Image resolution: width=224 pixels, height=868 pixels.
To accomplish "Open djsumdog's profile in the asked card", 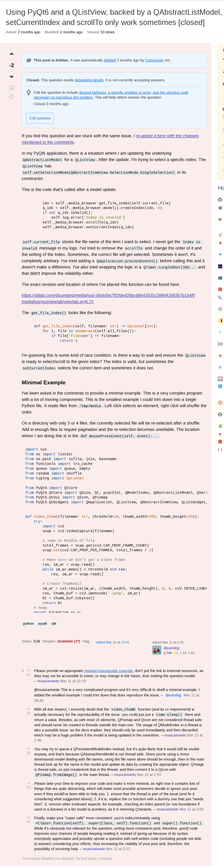I will [171, 648].
